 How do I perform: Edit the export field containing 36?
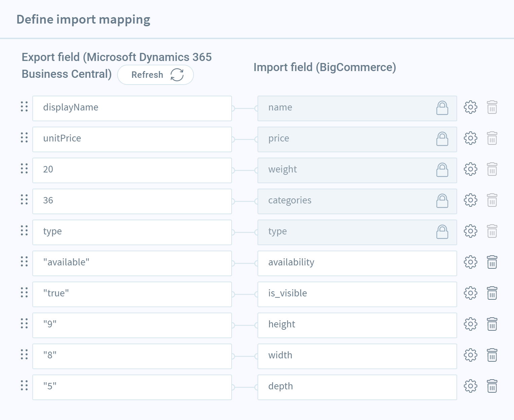pos(132,201)
